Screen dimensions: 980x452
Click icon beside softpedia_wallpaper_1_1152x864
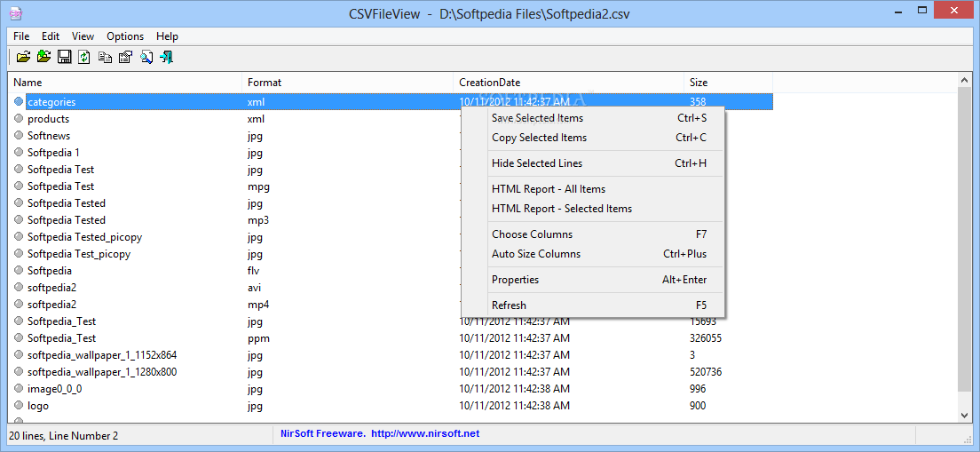(18, 355)
